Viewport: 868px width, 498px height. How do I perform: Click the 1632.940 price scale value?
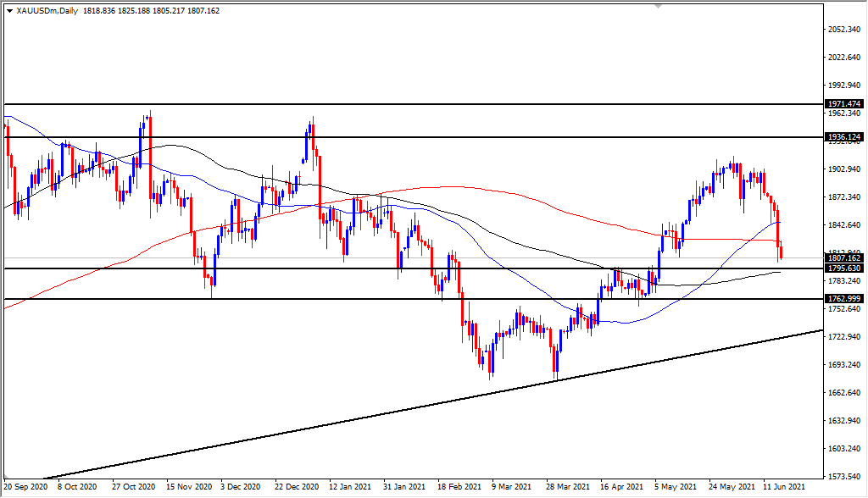click(844, 421)
